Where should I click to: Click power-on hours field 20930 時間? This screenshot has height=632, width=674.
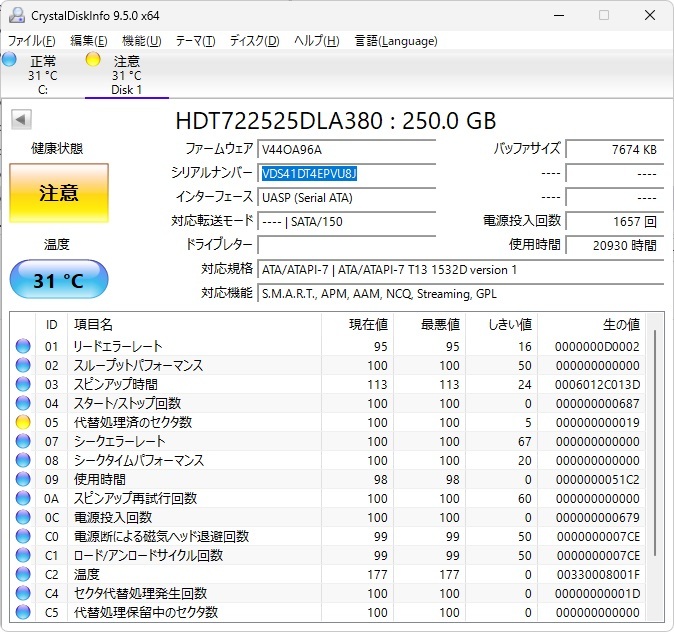(615, 245)
